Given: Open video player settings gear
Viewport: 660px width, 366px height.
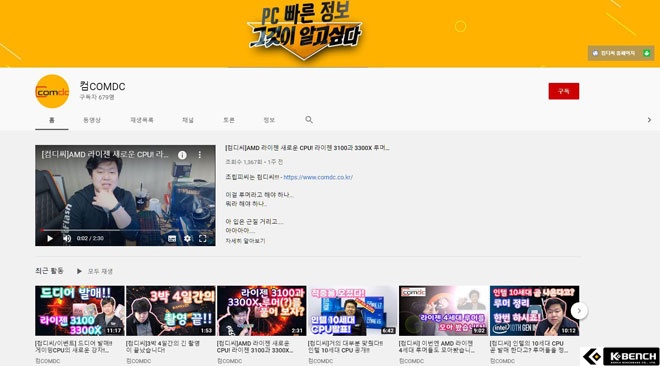Looking at the screenshot, I should pyautogui.click(x=187, y=239).
